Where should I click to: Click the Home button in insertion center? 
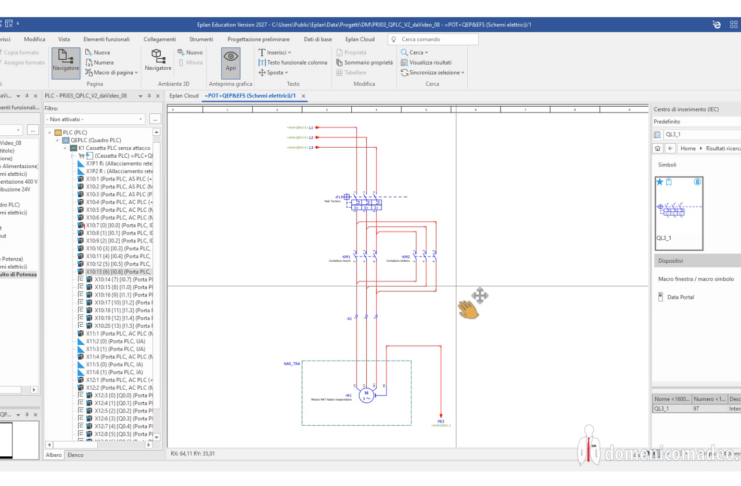pos(657,148)
